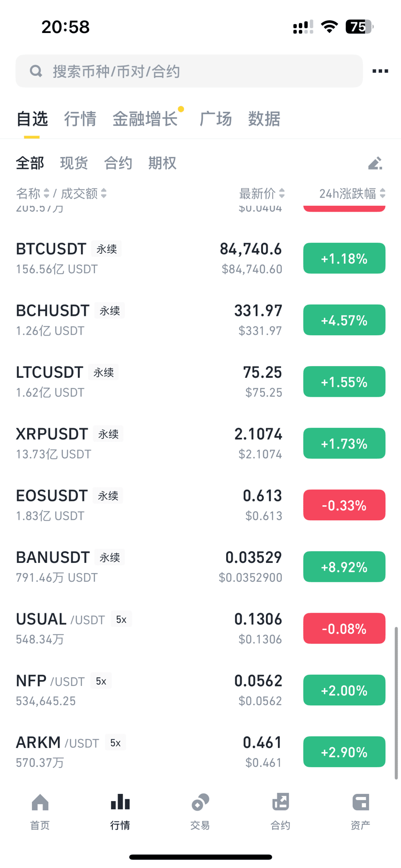This screenshot has height=868, width=401.
Task: Switch to the 金融增长 top tab
Action: 145,119
